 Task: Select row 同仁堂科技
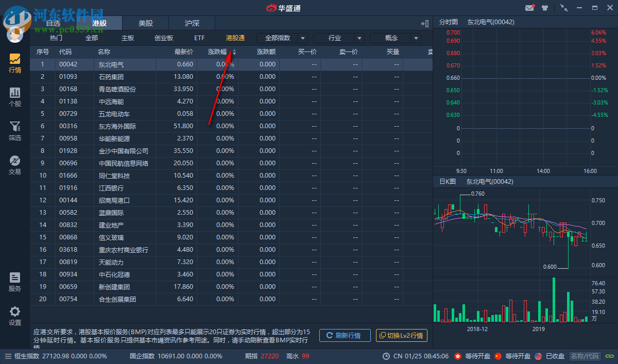pos(231,176)
